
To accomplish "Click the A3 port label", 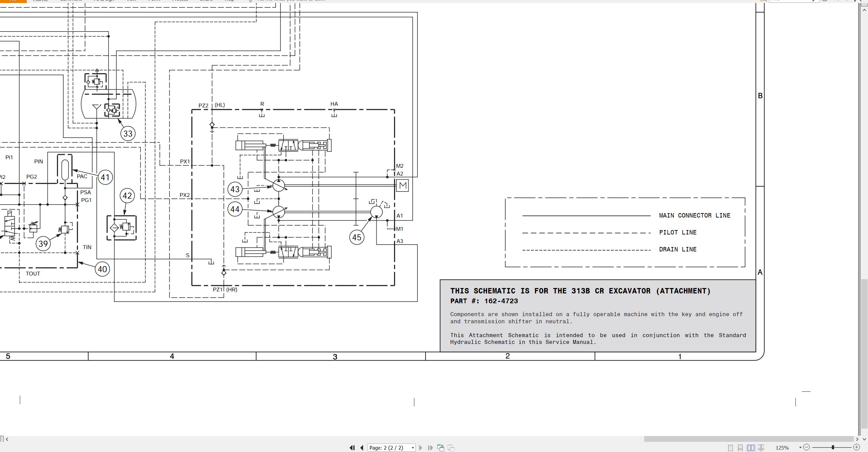I will coord(400,241).
